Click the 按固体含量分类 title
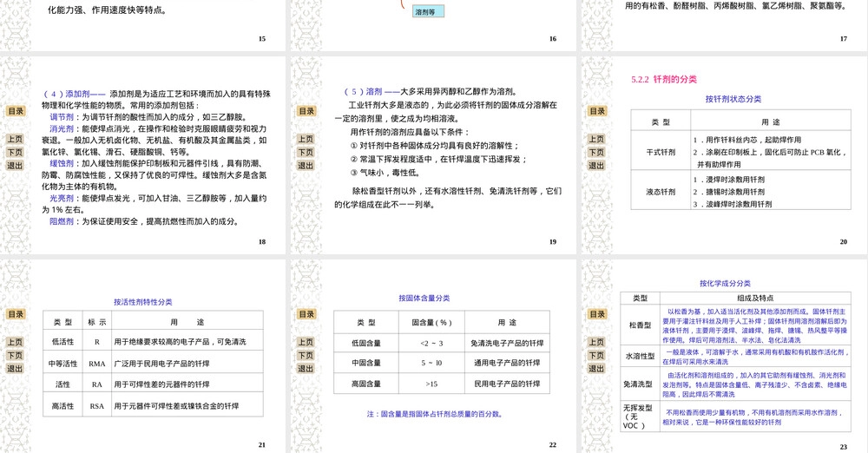868x453 pixels. pyautogui.click(x=424, y=298)
